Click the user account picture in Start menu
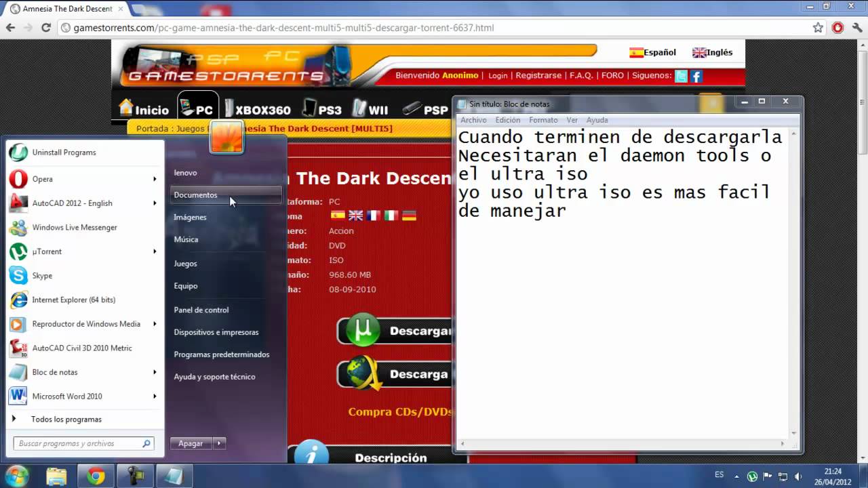 226,138
